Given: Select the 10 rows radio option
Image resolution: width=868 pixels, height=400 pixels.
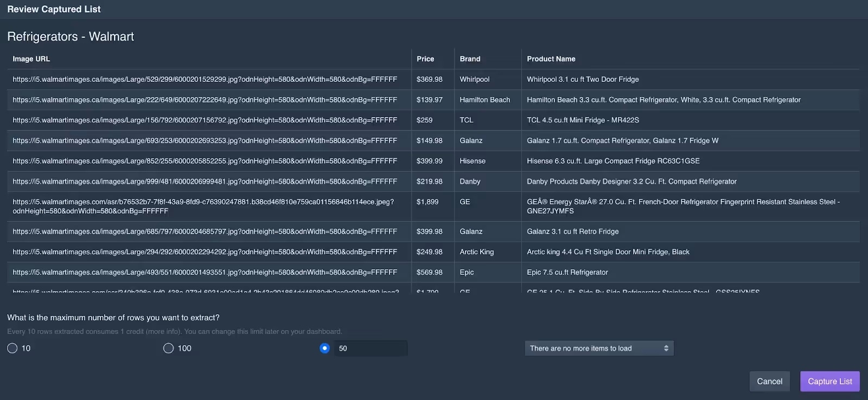Looking at the screenshot, I should coord(12,349).
